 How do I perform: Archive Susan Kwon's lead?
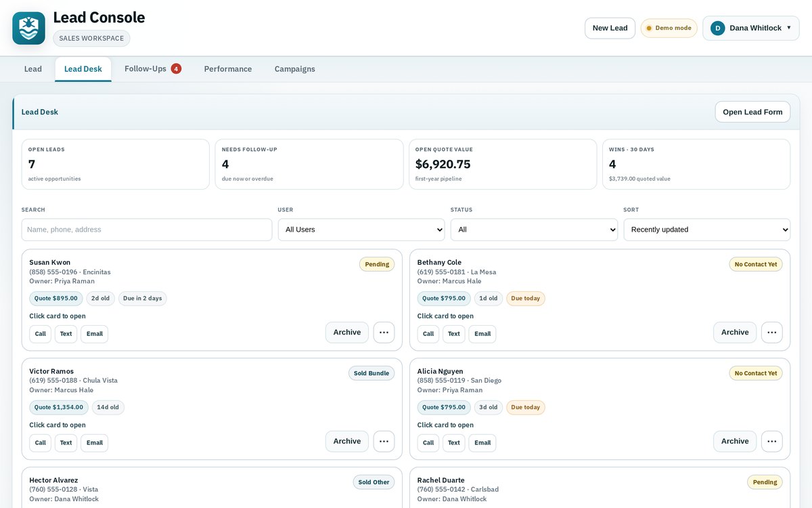(x=347, y=333)
